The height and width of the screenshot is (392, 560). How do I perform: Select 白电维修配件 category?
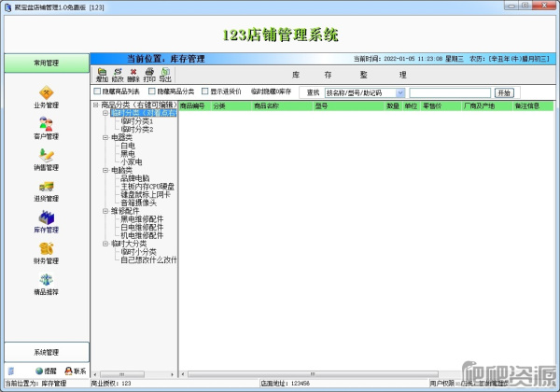coord(142,228)
